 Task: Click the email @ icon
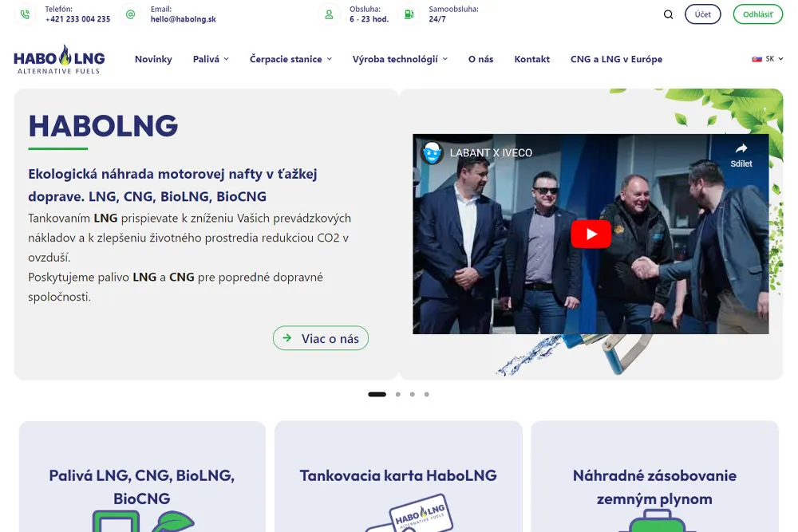pyautogui.click(x=130, y=14)
